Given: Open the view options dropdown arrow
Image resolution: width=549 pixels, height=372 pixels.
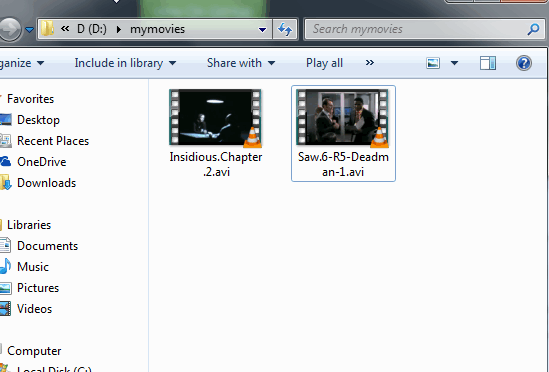Looking at the screenshot, I should click(x=454, y=63).
